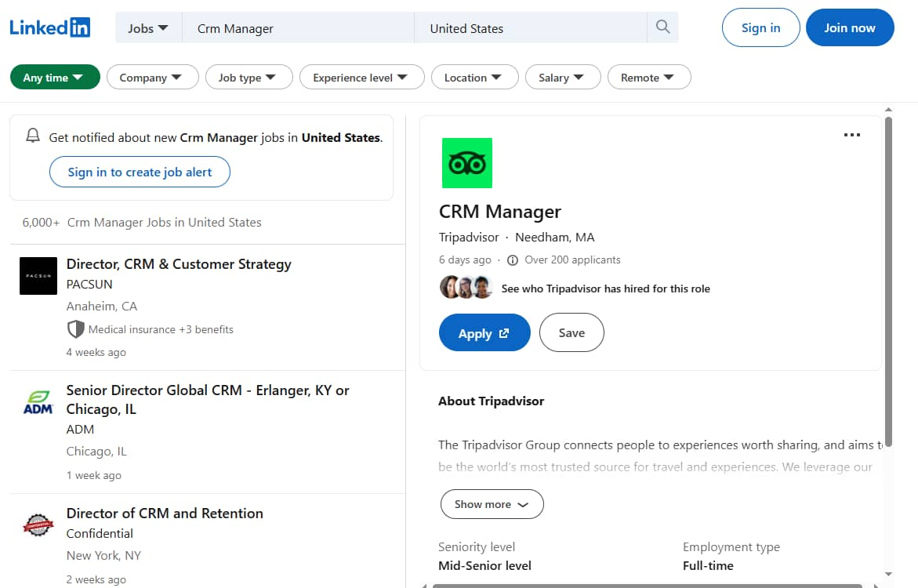Click the Sign in button
The height and width of the screenshot is (588, 918).
760,27
